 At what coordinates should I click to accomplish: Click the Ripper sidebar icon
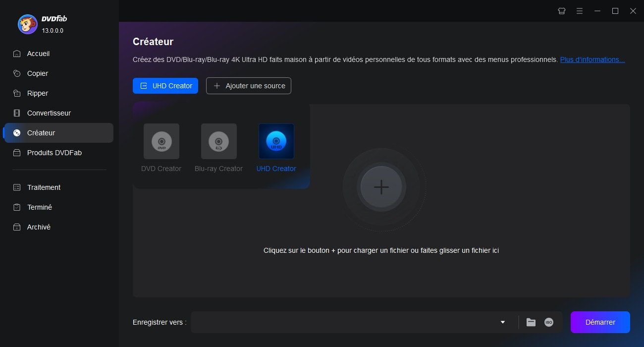[17, 93]
